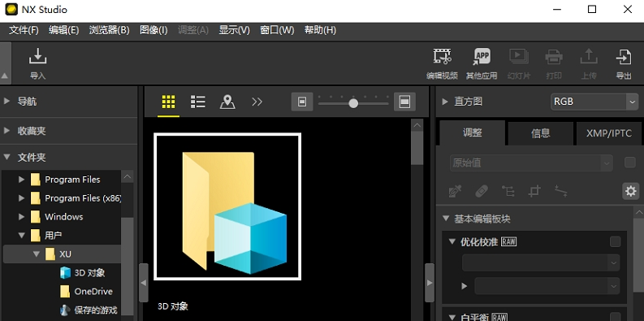The width and height of the screenshot is (644, 321).
Task: Open the 原始值 adjustment dropdown
Action: [x=531, y=163]
